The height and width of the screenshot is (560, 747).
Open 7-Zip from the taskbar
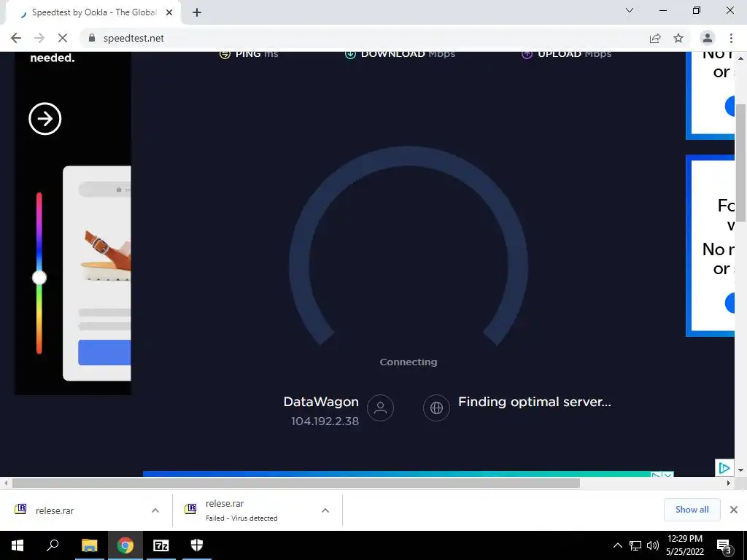[160, 545]
